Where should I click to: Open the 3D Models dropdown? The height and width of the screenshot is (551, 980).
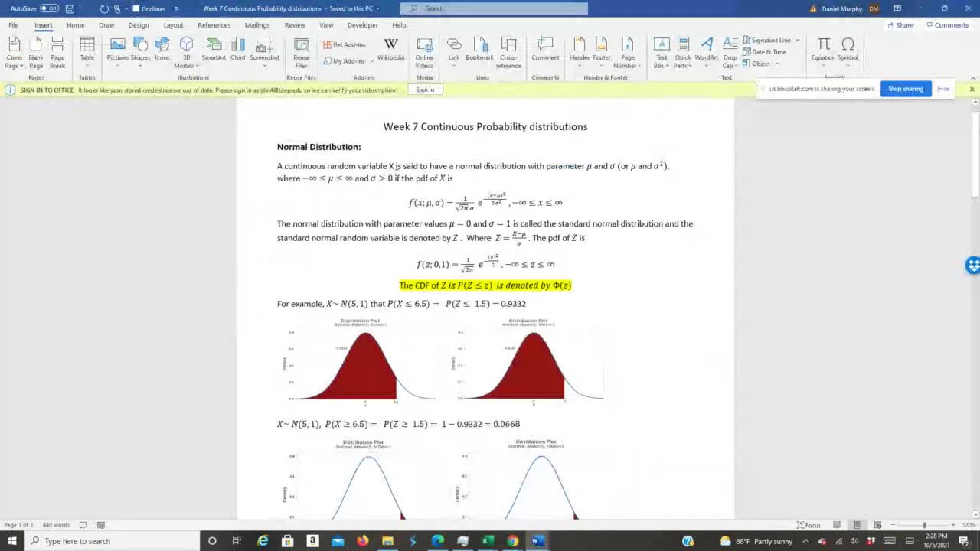coord(186,52)
